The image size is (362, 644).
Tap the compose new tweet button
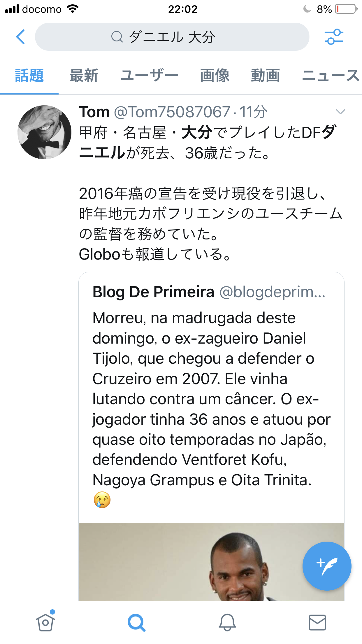click(327, 566)
